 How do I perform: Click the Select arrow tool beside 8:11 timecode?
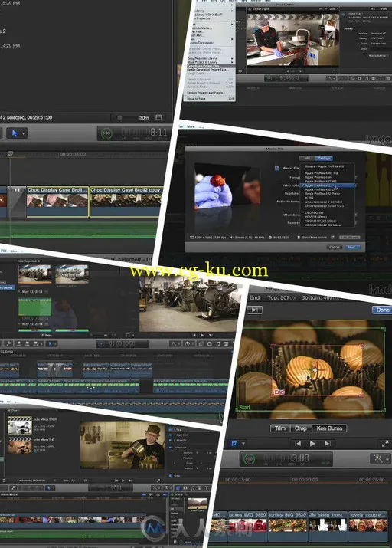coord(15,133)
